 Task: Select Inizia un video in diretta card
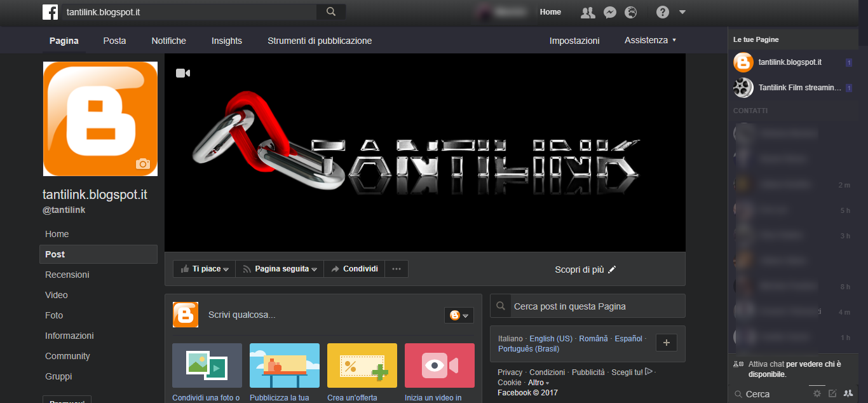pos(440,373)
